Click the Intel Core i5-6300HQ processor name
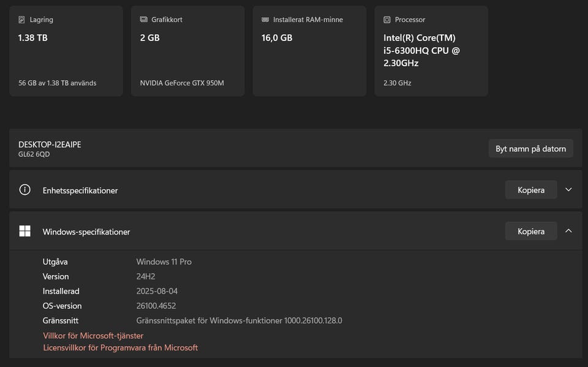The image size is (588, 367). (x=421, y=50)
